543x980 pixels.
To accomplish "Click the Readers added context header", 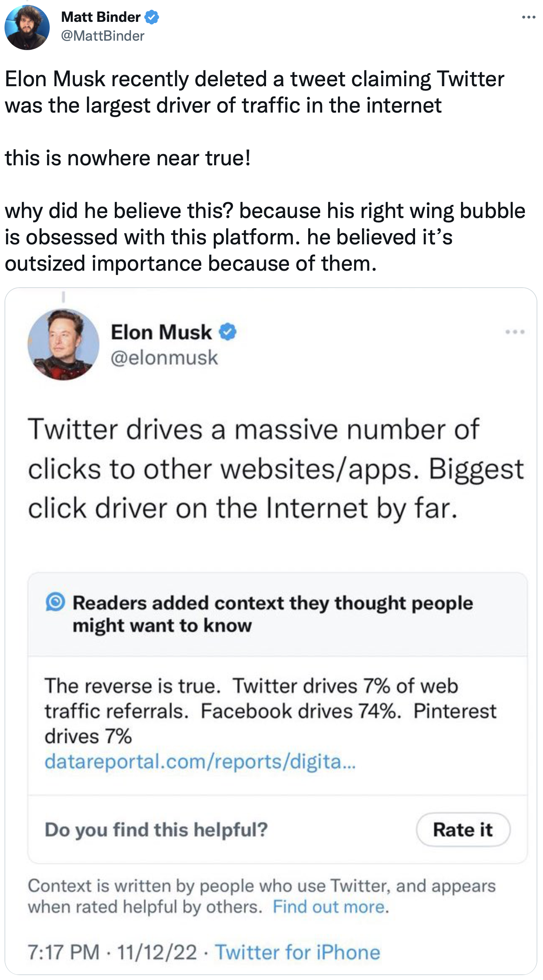I will click(x=272, y=614).
